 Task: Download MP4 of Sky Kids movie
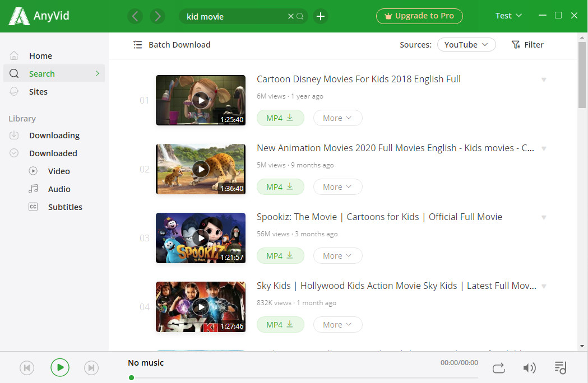point(280,325)
